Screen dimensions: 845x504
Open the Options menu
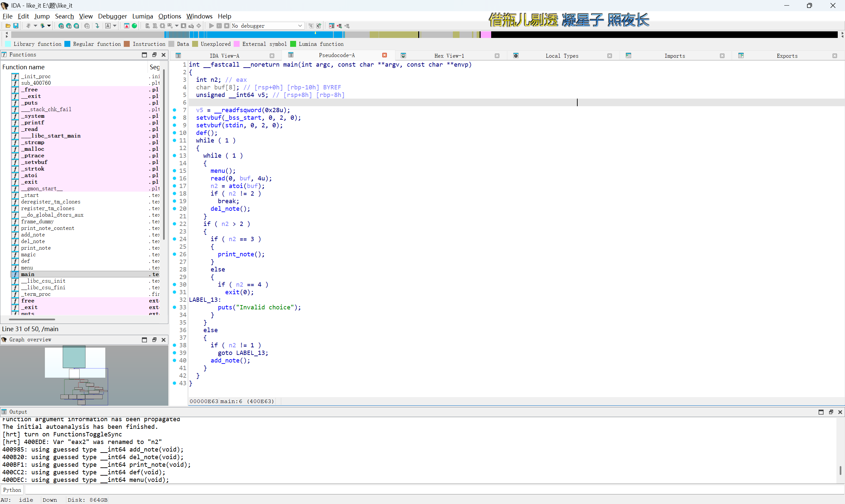coord(170,16)
